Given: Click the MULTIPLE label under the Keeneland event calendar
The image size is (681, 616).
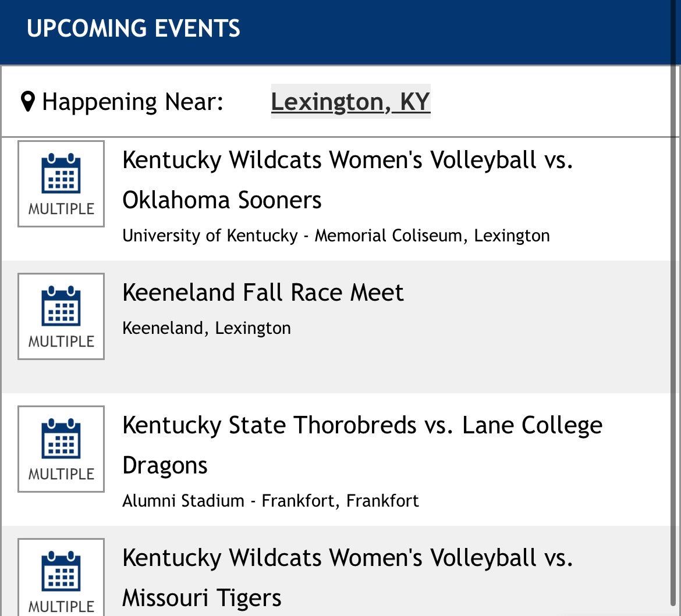Looking at the screenshot, I should point(61,341).
